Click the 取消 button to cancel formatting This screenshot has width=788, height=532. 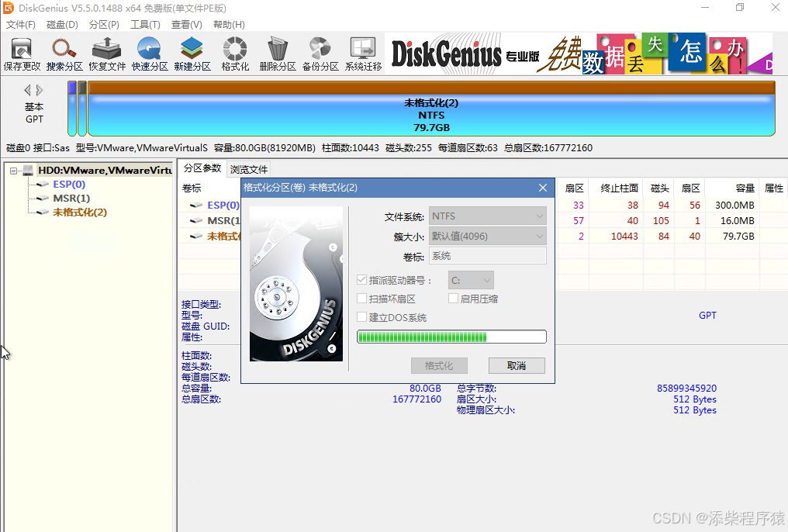(x=517, y=366)
